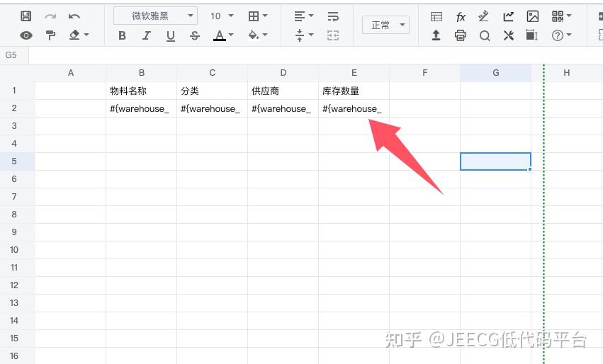
Task: Click the vertical align icon
Action: coord(300,35)
